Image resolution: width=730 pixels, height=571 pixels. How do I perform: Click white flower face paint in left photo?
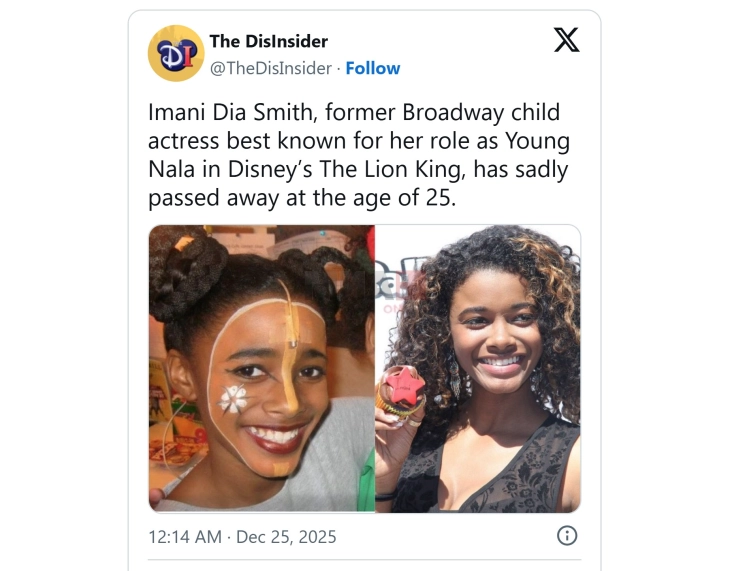(x=234, y=399)
